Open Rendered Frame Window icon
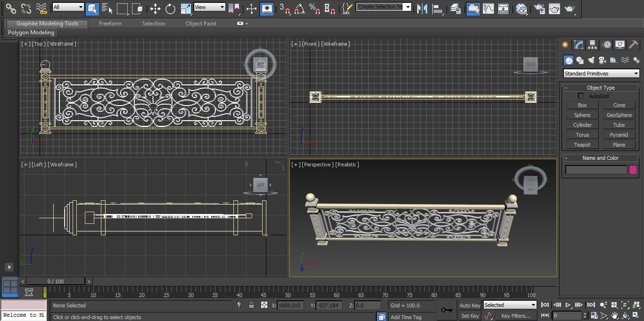This screenshot has height=321, width=644. pyautogui.click(x=554, y=8)
